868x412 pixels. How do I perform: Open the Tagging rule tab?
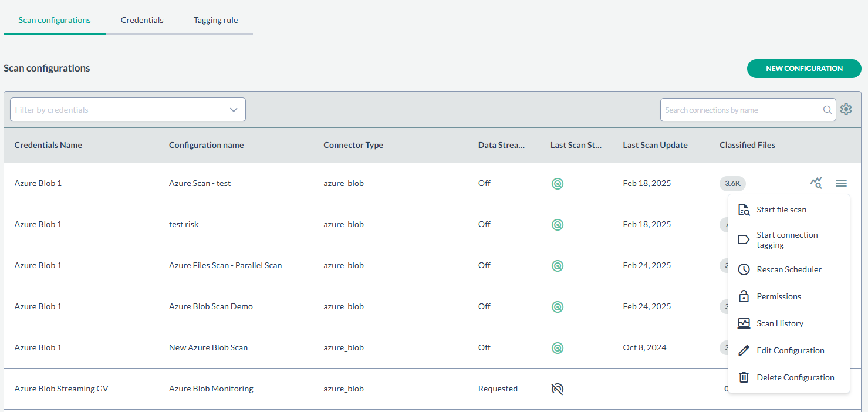[215, 20]
